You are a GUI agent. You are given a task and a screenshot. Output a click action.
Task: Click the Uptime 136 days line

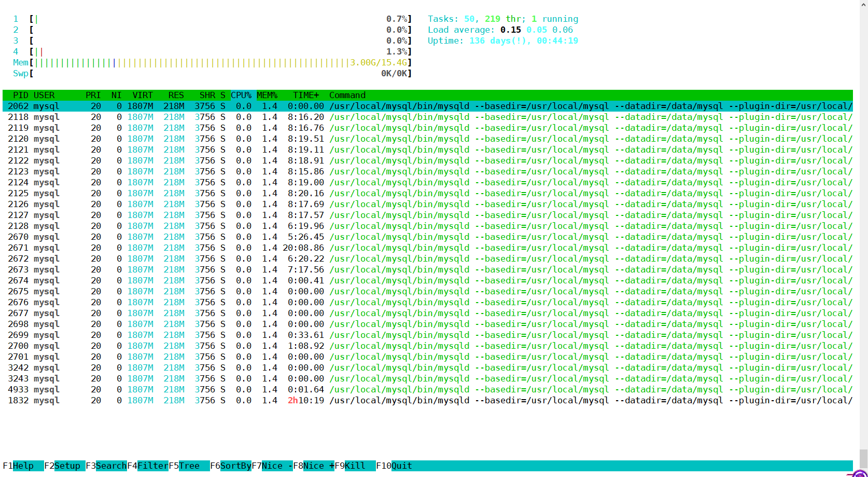tap(503, 40)
